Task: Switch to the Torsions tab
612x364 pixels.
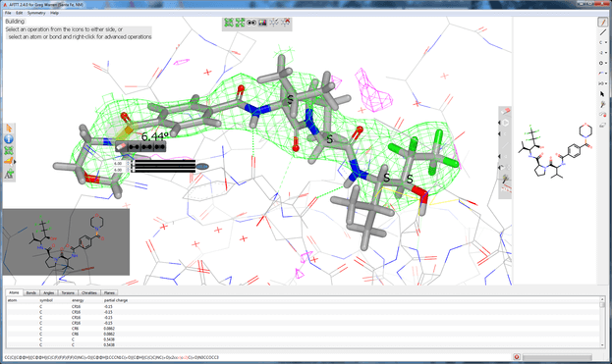Action: (68, 292)
